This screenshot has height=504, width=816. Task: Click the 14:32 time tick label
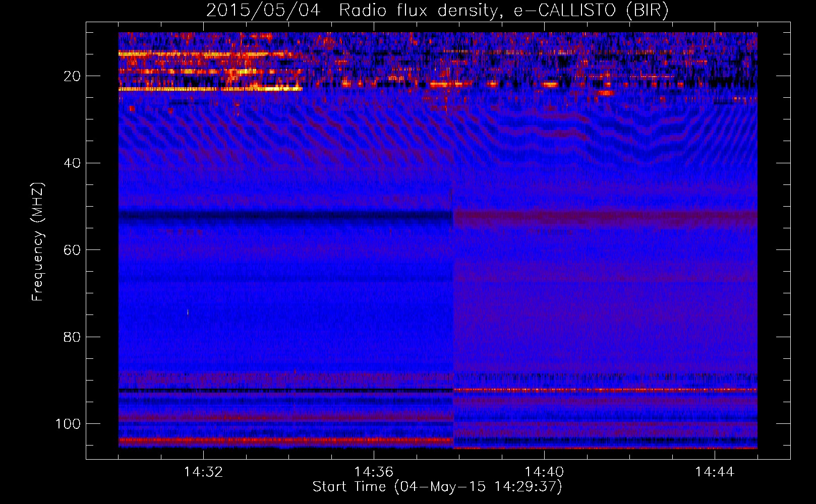tap(203, 472)
